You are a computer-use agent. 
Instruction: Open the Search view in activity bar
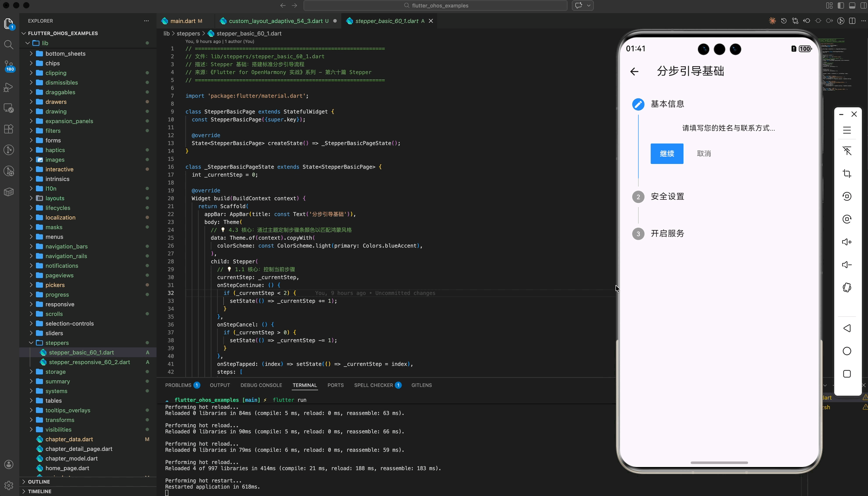click(x=8, y=44)
